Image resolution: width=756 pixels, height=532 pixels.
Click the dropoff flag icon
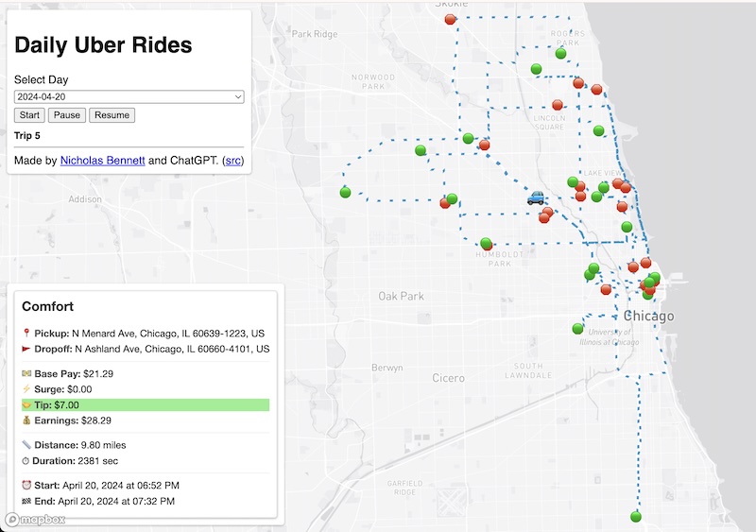tap(26, 349)
